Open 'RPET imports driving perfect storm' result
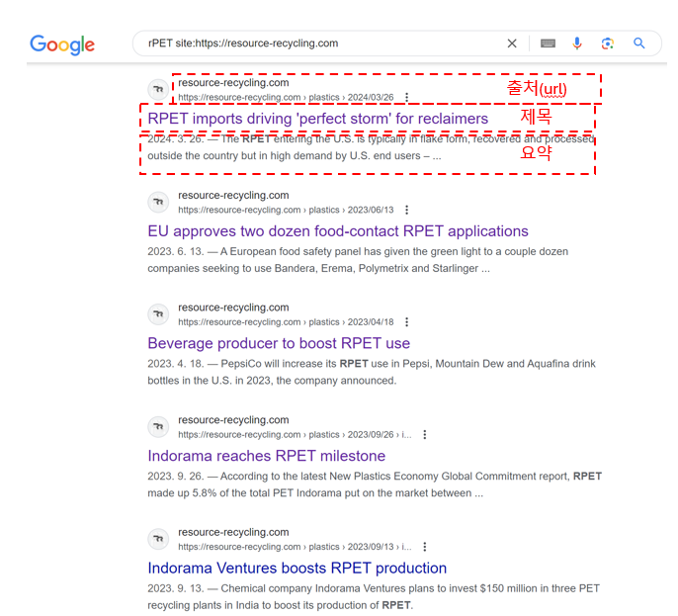The image size is (678, 616). (318, 119)
